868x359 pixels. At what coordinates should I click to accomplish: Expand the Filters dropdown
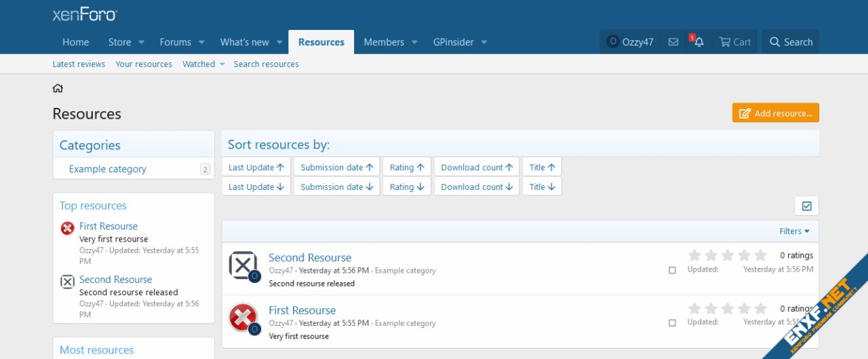[794, 231]
